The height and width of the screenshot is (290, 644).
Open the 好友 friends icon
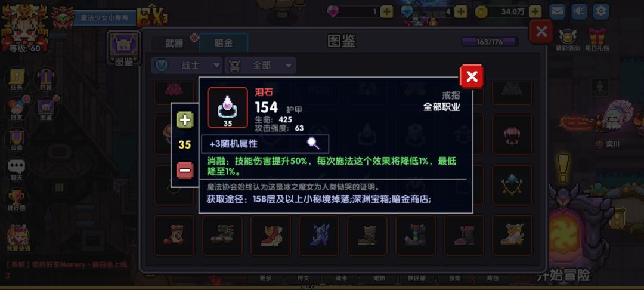pyautogui.click(x=17, y=109)
